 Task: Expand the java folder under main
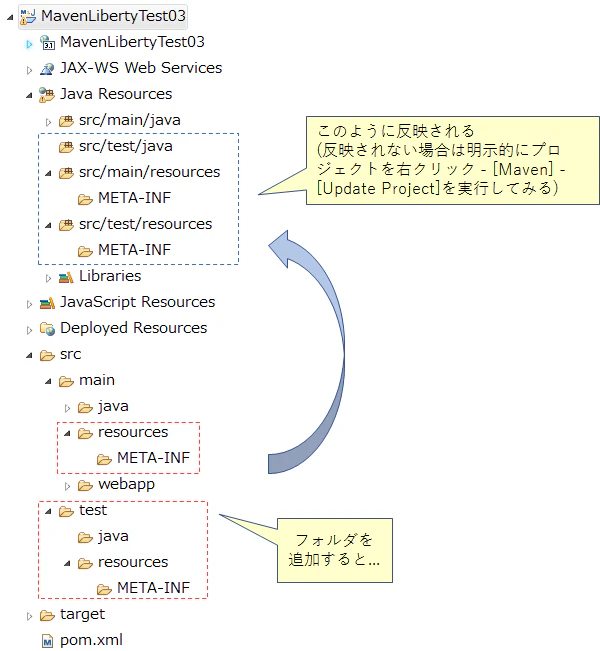[x=67, y=408]
